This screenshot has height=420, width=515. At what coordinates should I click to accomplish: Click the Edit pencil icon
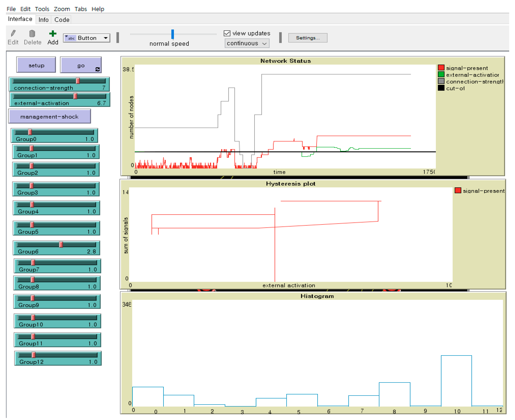pos(13,33)
